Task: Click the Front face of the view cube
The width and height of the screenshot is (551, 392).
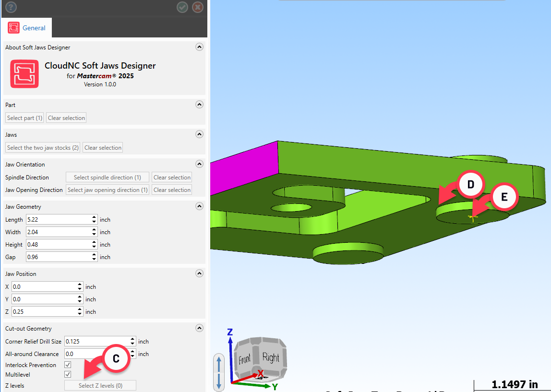Action: 245,359
